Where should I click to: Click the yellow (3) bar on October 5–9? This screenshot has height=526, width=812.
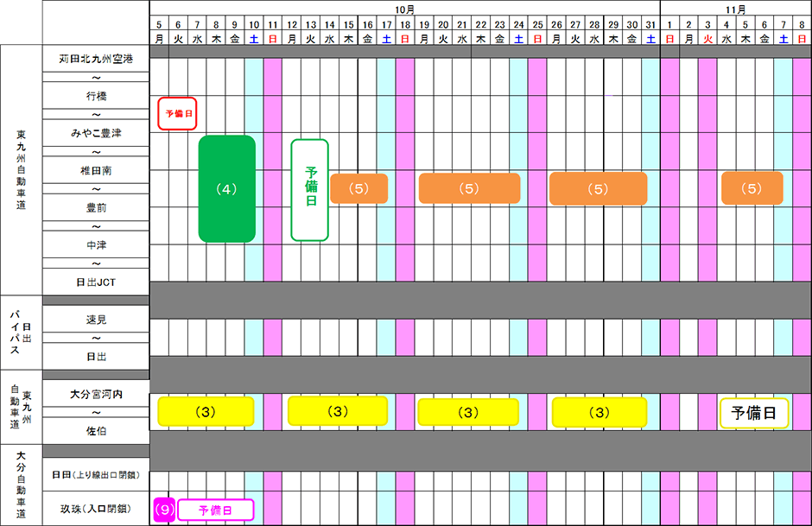click(206, 412)
